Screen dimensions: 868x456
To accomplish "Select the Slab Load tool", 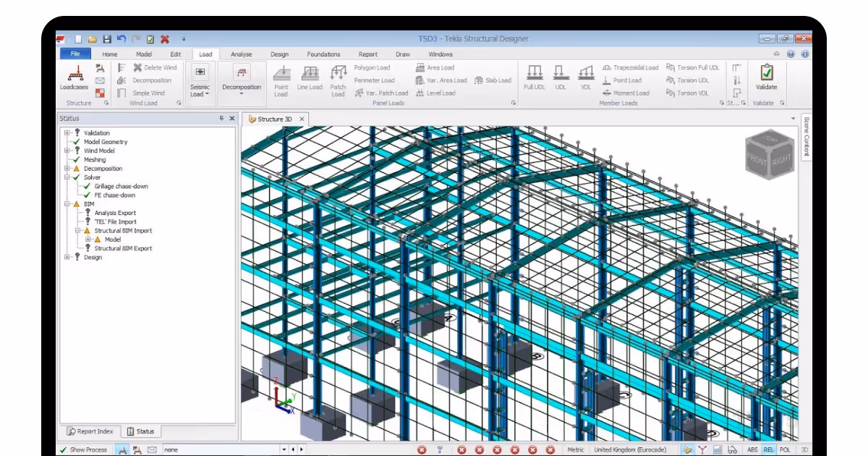I will coord(493,80).
